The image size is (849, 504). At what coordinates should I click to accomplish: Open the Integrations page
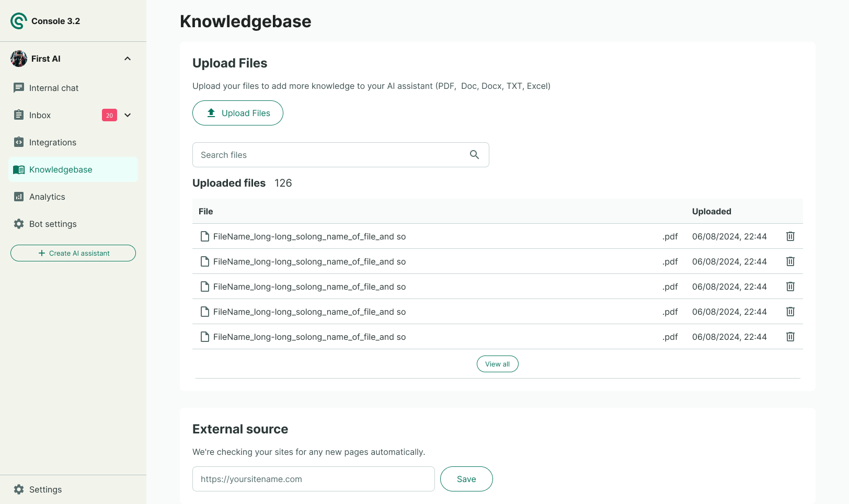coord(52,142)
